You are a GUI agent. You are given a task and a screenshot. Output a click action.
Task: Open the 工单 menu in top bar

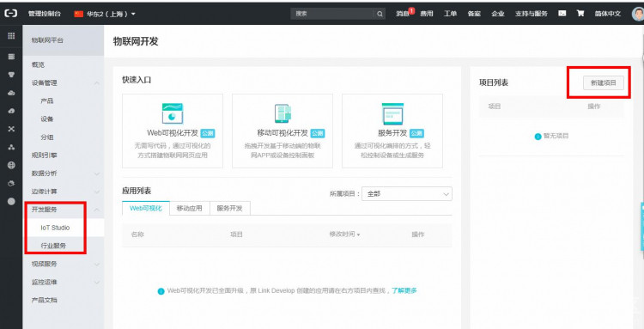point(450,14)
